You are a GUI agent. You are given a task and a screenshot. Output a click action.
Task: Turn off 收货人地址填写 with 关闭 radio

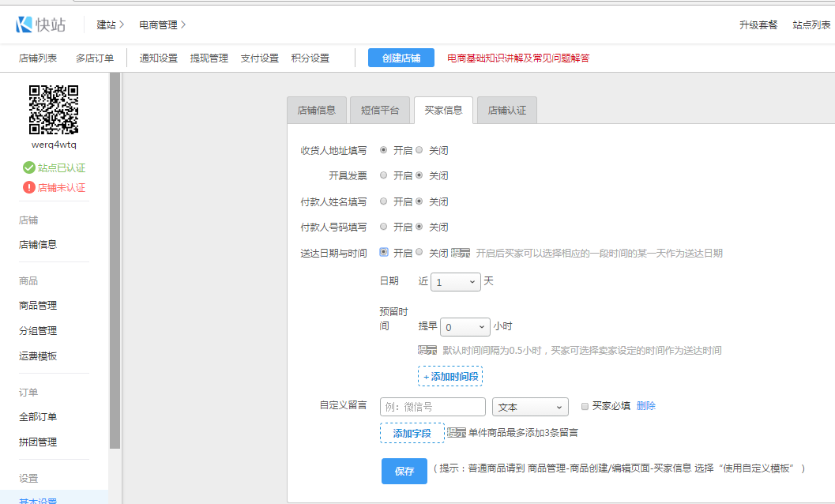point(419,150)
